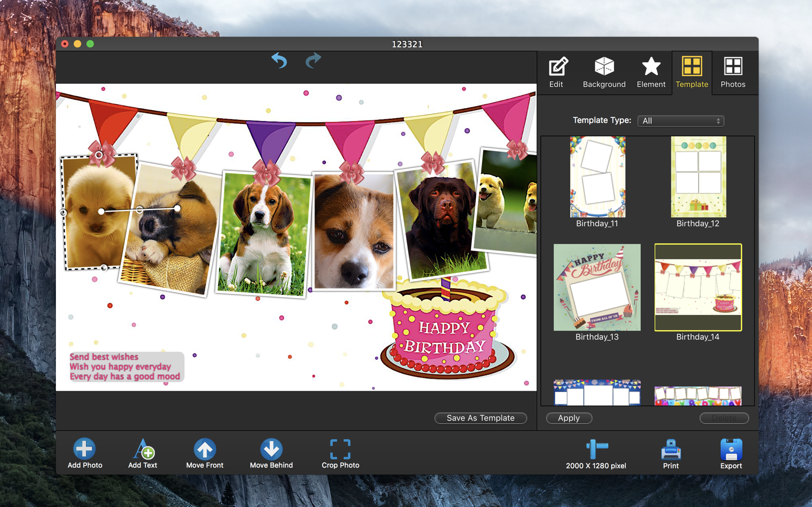Select the 'Send best wishes' text box

coord(126,367)
